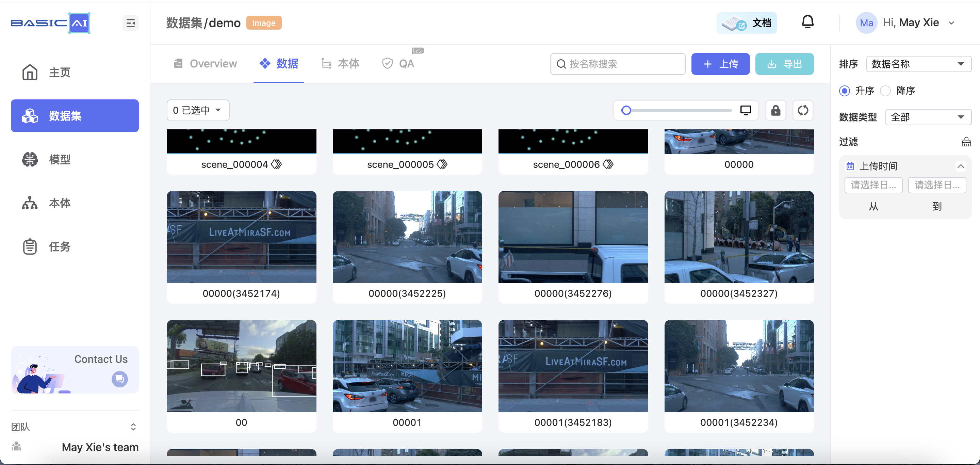Screen dimensions: 980x465
Task: Open 任务 in sidebar
Action: click(x=75, y=246)
